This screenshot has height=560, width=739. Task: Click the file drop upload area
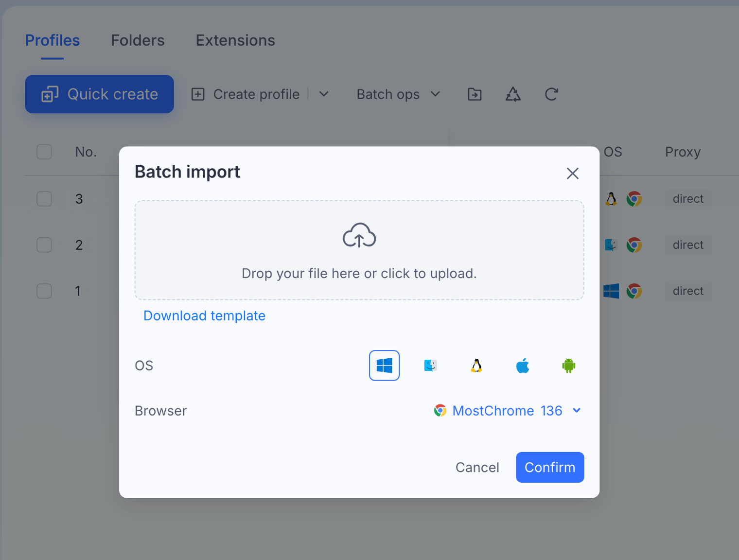(x=359, y=250)
